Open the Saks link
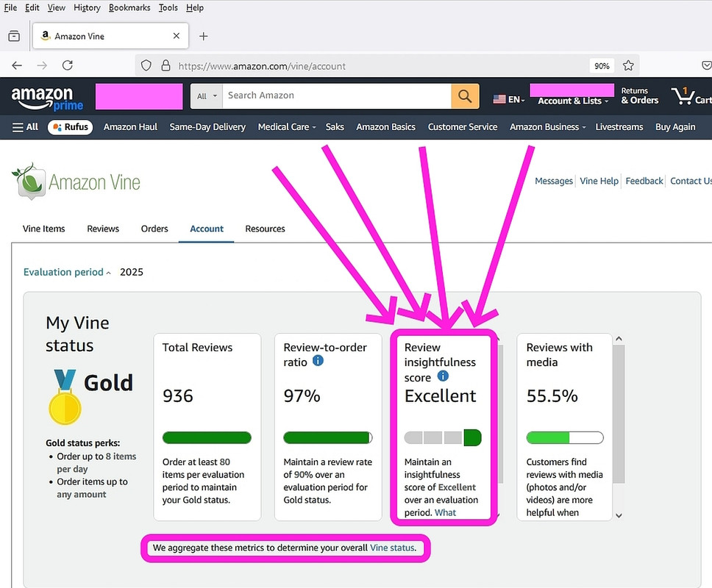The height and width of the screenshot is (588, 712). [x=335, y=127]
